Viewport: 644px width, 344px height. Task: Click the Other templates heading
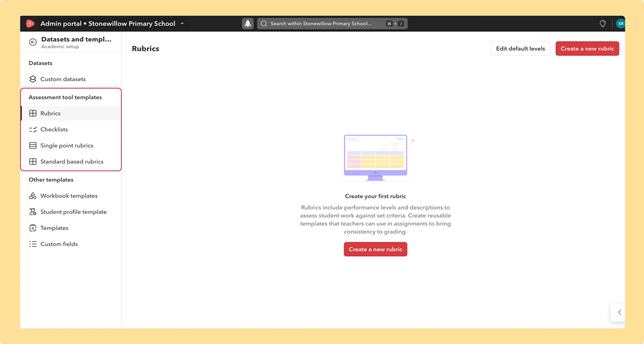[x=51, y=180]
